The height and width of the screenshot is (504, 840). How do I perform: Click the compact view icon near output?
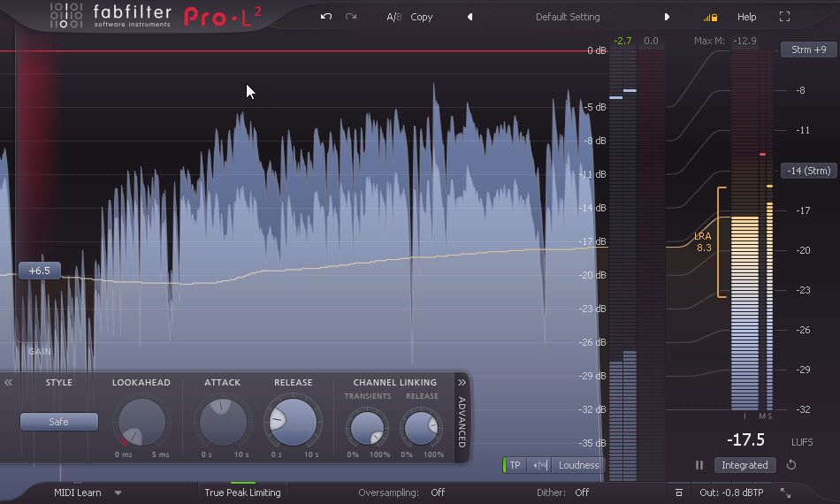pyautogui.click(x=678, y=493)
